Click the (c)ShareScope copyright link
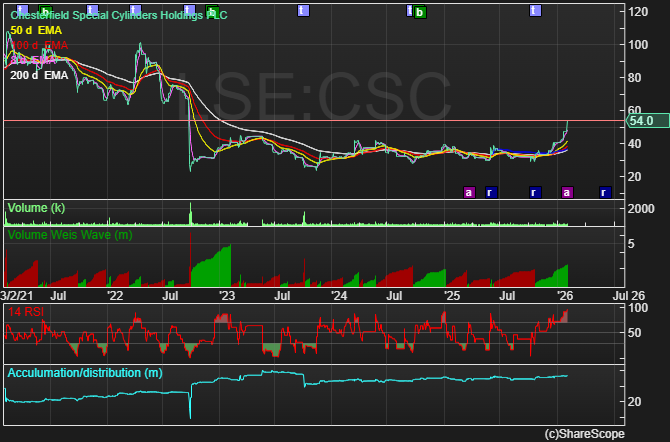The height and width of the screenshot is (442, 670). (583, 434)
